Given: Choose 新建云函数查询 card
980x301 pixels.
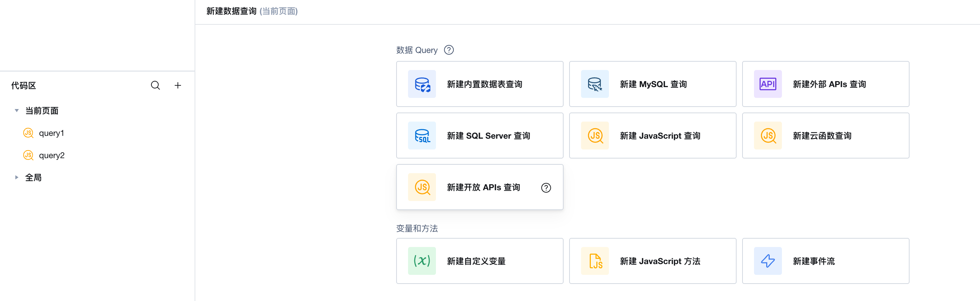Looking at the screenshot, I should (826, 136).
